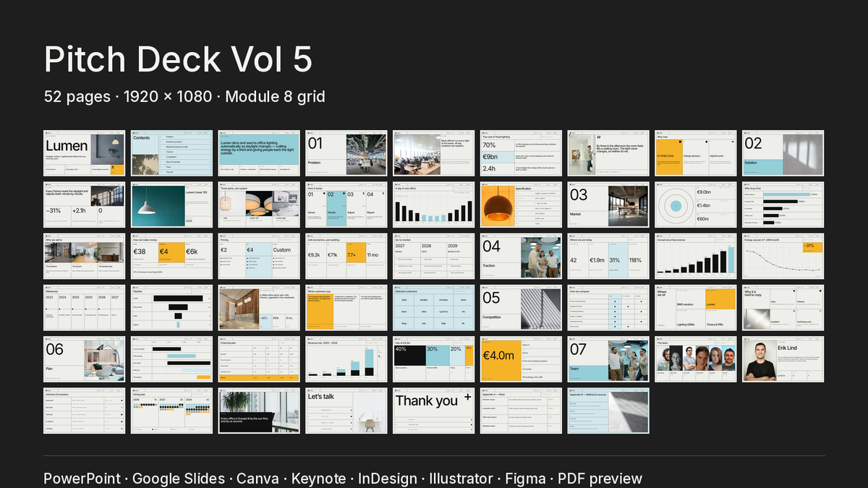Open the 'Annual recurring revenue' chart slide

click(x=696, y=256)
